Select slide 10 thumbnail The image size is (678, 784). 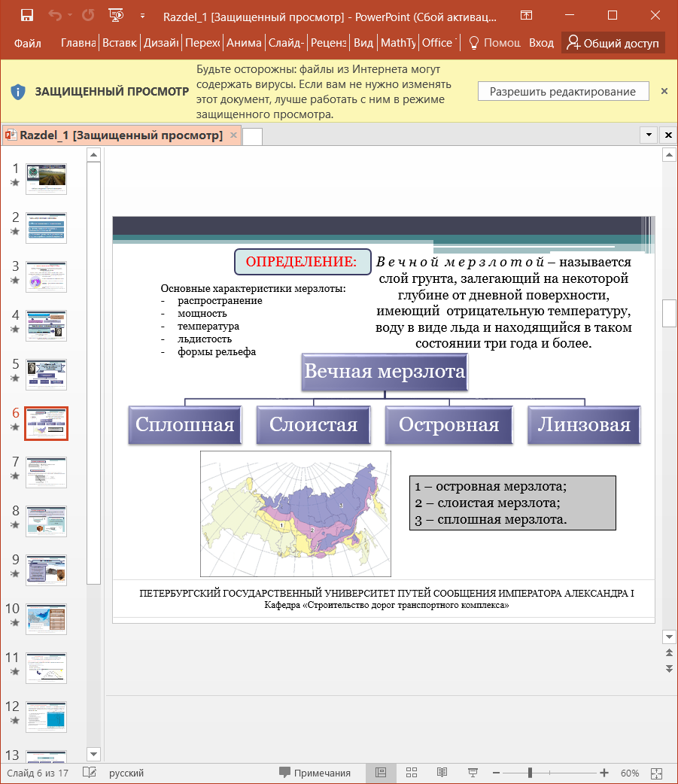(46, 619)
